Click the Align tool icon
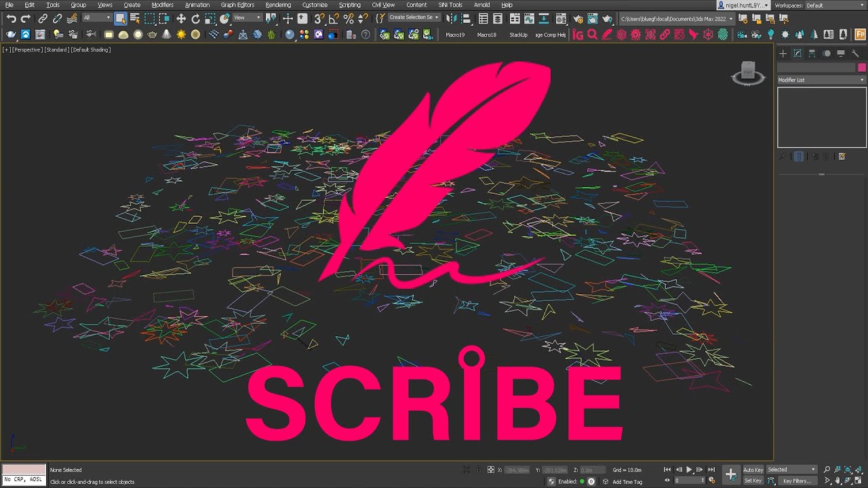 [x=467, y=19]
